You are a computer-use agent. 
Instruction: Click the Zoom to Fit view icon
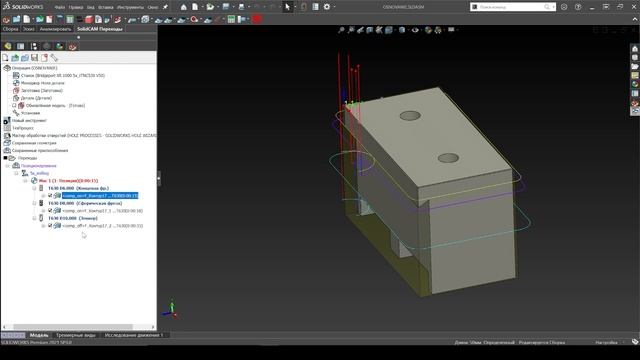click(x=341, y=30)
